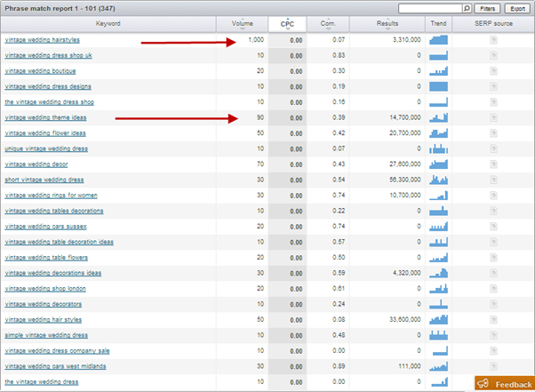Screen dimensions: 535x392
Task: Sort by CPC column header
Action: point(287,24)
